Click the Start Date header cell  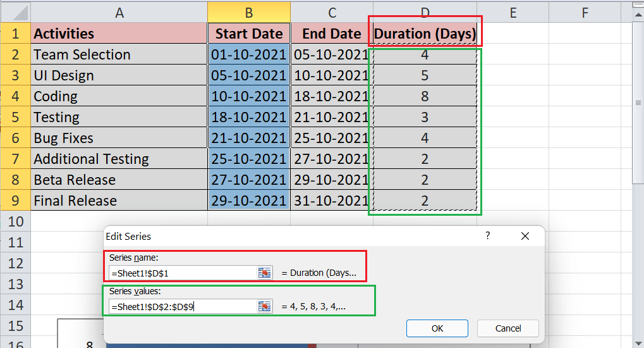tap(249, 34)
